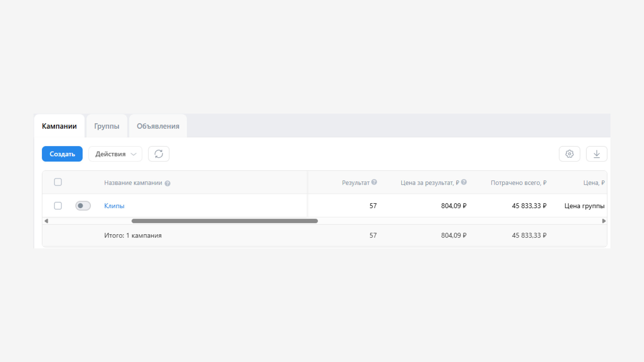
Task: Switch to the Объявления tab
Action: click(x=158, y=126)
